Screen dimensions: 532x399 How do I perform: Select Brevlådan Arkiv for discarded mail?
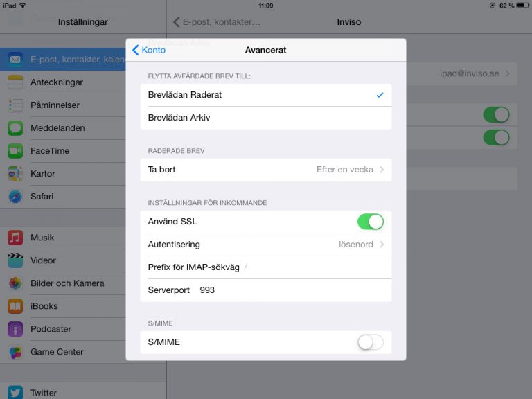265,118
